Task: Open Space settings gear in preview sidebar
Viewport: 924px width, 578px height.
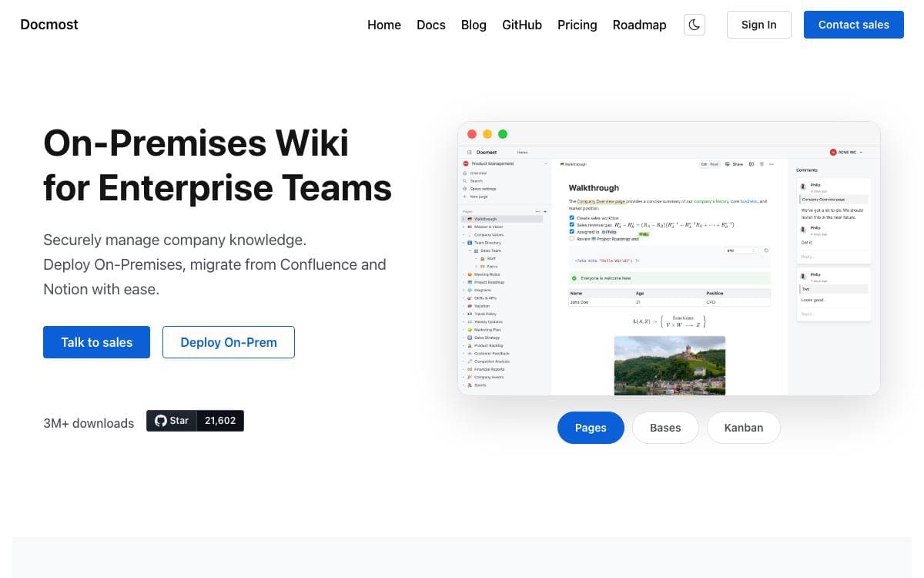Action: point(465,189)
